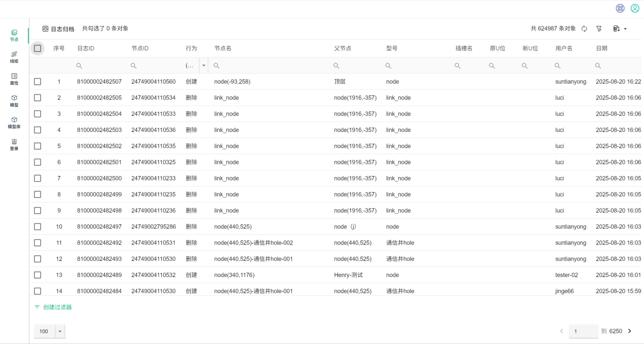Viewport: 644px width, 344px height.
Task: Click the clear filter funnel icon
Action: pos(599,29)
